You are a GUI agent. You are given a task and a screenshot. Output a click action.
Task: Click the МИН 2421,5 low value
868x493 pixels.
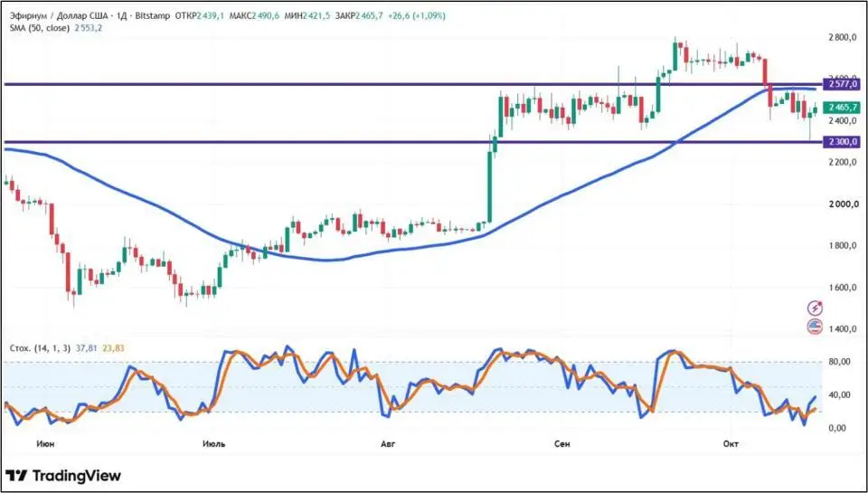click(x=307, y=16)
